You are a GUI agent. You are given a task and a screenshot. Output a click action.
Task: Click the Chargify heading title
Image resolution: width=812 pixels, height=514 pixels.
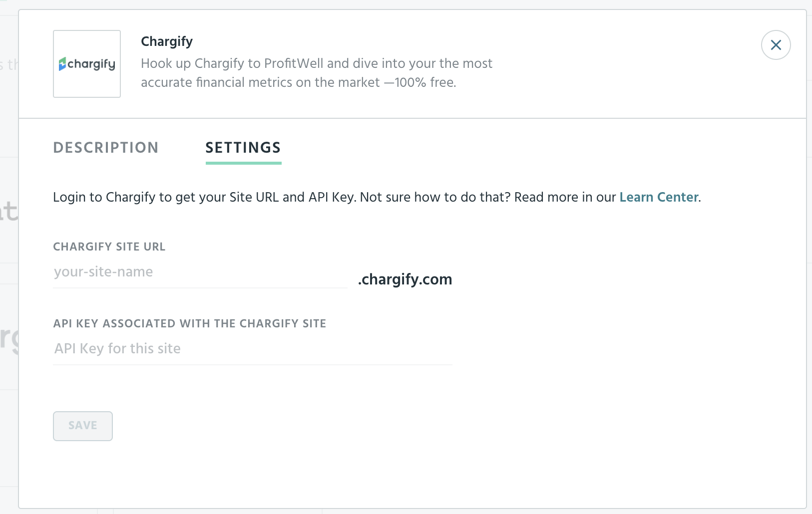[167, 41]
